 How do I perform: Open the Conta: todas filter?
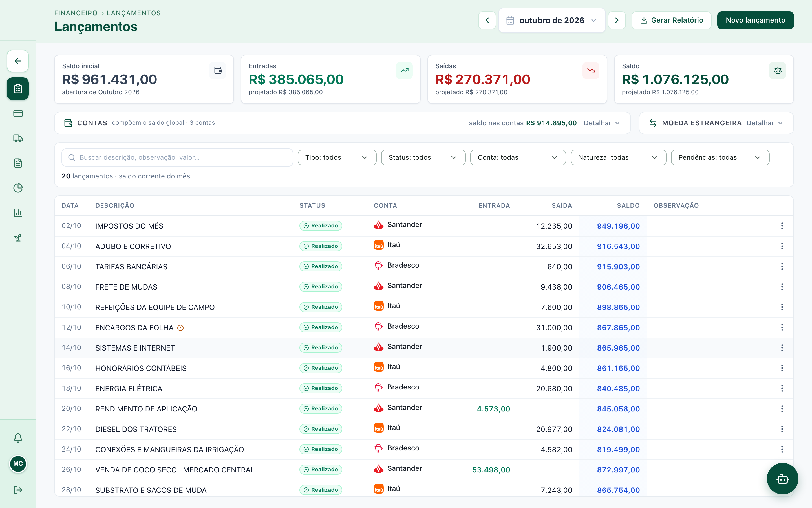point(518,157)
